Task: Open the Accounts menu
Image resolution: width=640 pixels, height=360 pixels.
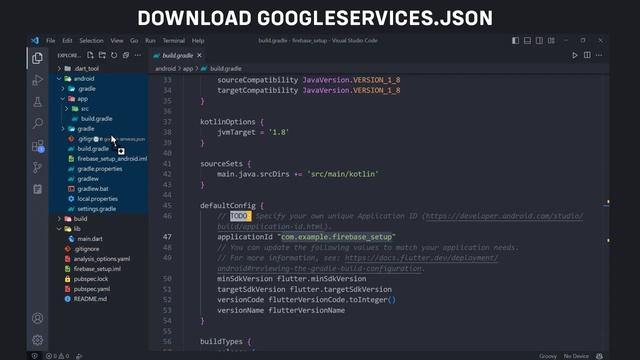Action: click(x=37, y=318)
